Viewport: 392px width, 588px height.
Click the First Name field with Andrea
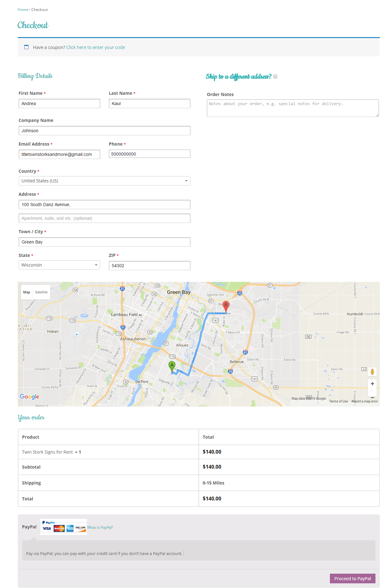pyautogui.click(x=59, y=104)
